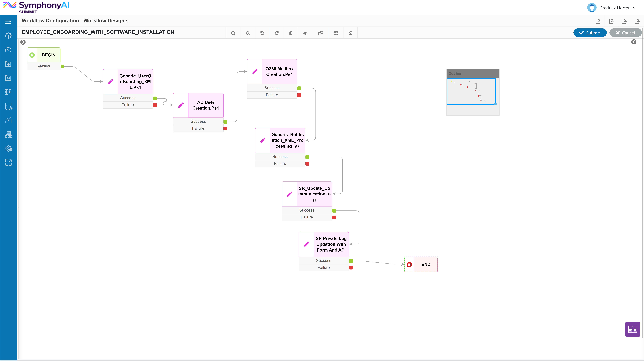Cancel the workflow editing

click(625, 33)
